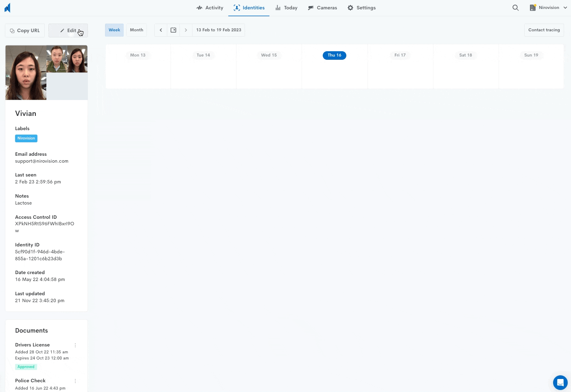The width and height of the screenshot is (571, 392).
Task: Go to previous week arrow
Action: click(x=161, y=30)
